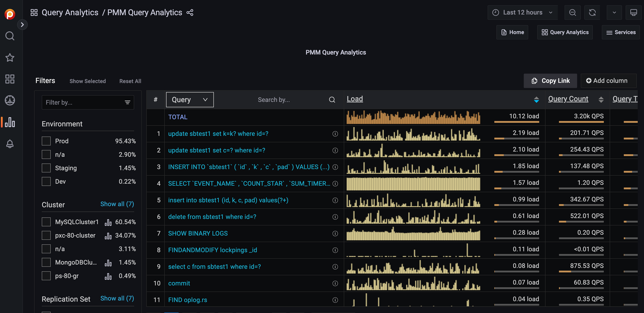Open the Query Analytics nav link
644x313 pixels.
click(x=565, y=32)
